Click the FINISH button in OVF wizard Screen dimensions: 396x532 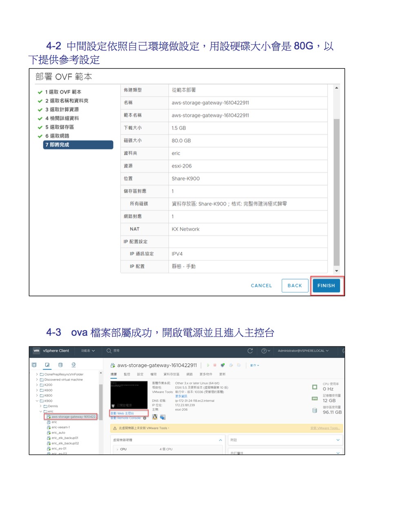coord(326,286)
